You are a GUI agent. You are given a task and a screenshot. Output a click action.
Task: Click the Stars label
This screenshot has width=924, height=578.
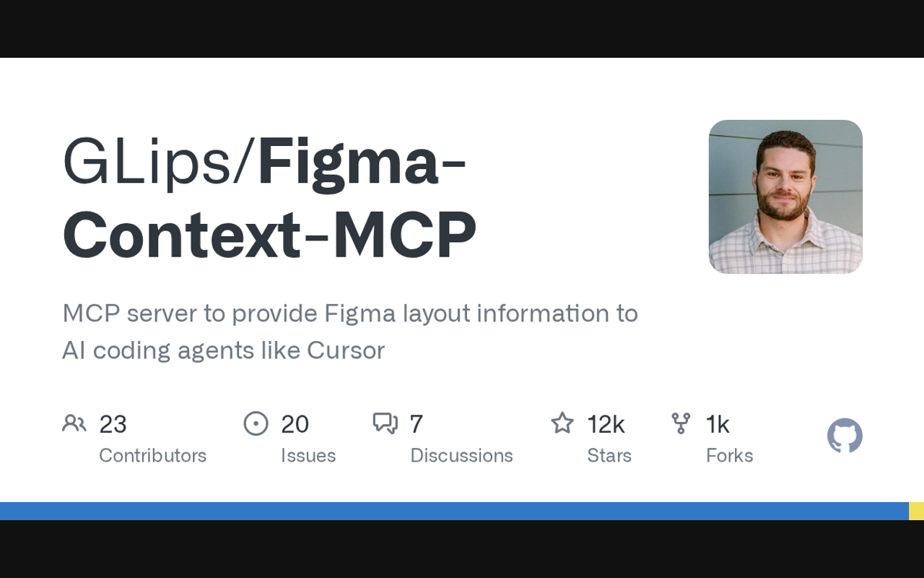point(609,456)
